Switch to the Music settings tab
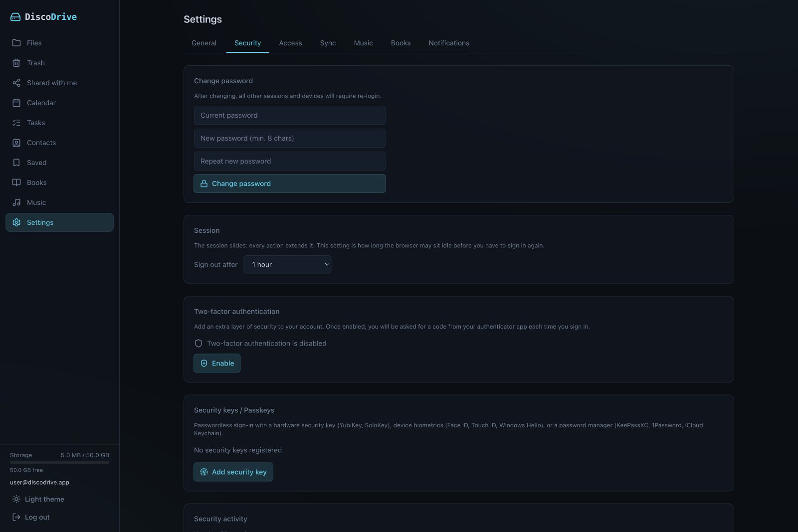Viewport: 798px width, 532px height. click(x=363, y=43)
